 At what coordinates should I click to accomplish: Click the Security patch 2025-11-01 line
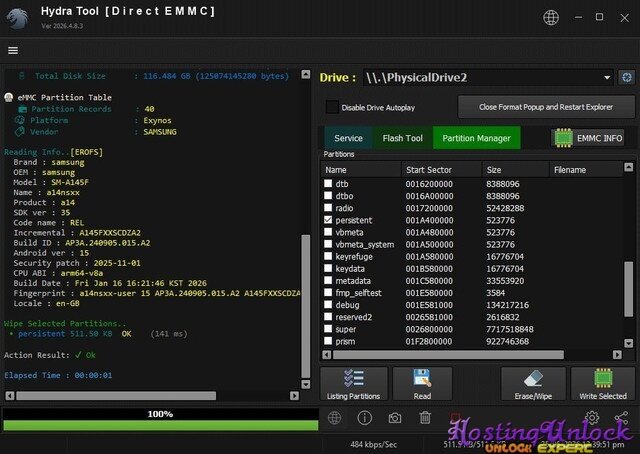[77, 263]
